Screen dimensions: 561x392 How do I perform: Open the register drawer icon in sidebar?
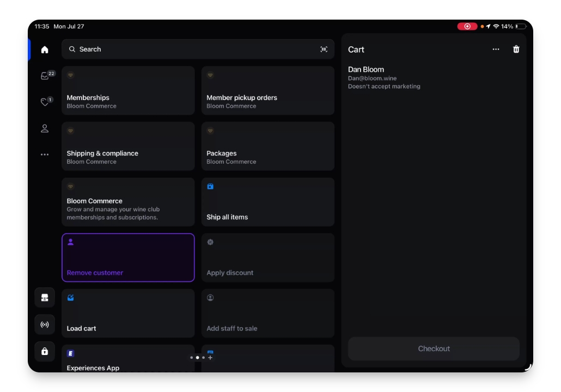(44, 298)
